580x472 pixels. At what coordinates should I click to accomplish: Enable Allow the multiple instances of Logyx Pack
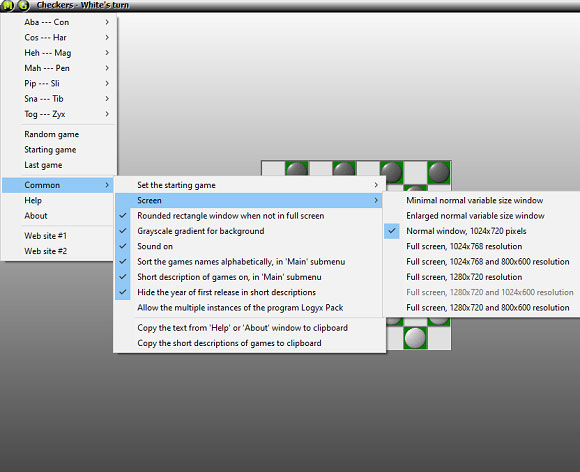pyautogui.click(x=249, y=308)
